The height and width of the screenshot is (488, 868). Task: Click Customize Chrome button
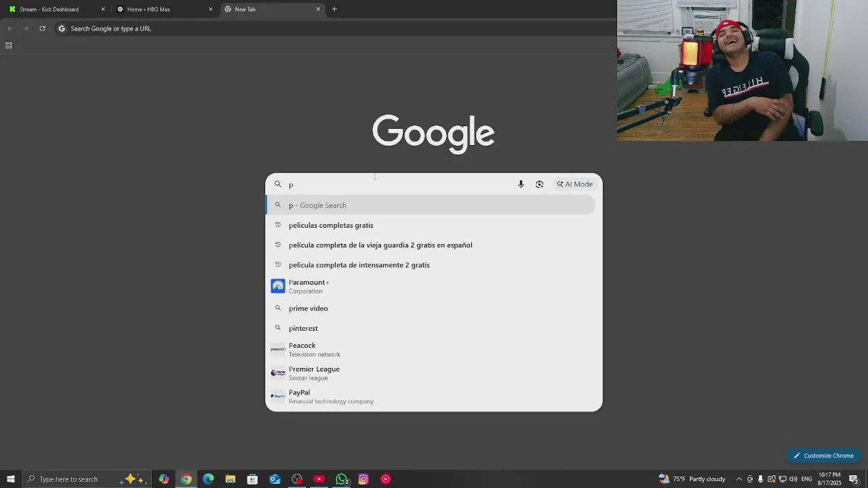coord(823,455)
